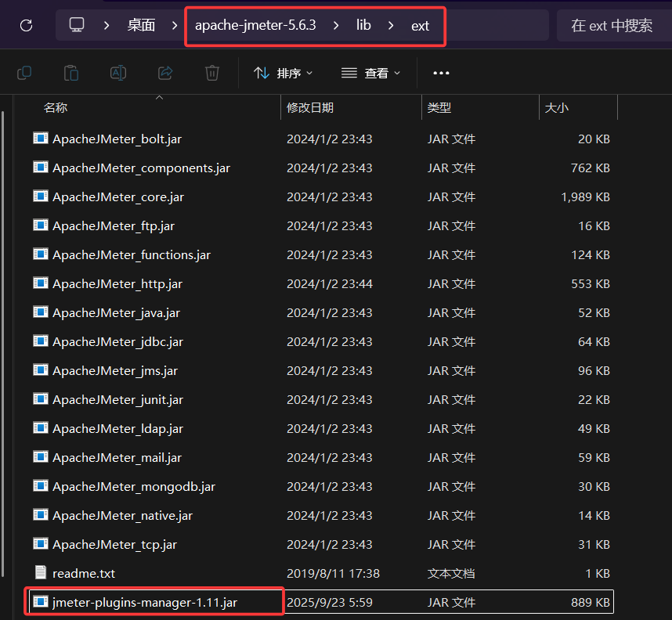The height and width of the screenshot is (620, 672).
Task: Click the jmeter-plugins-manager-1.11.jar file icon
Action: click(40, 602)
